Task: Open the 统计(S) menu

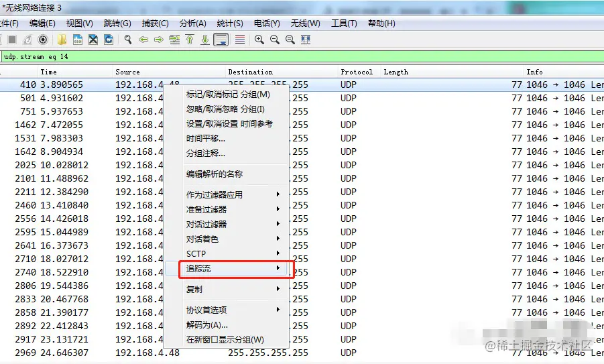Action: [230, 23]
